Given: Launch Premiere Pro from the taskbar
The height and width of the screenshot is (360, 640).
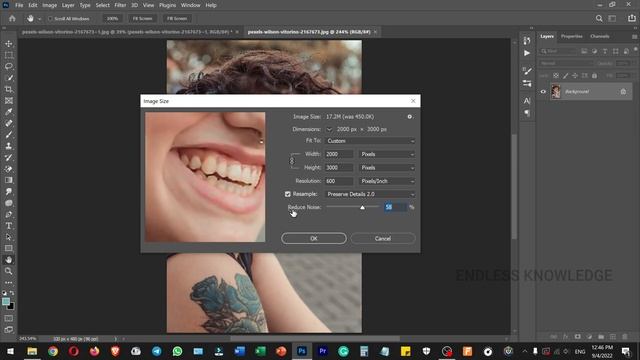Looking at the screenshot, I should click(322, 351).
